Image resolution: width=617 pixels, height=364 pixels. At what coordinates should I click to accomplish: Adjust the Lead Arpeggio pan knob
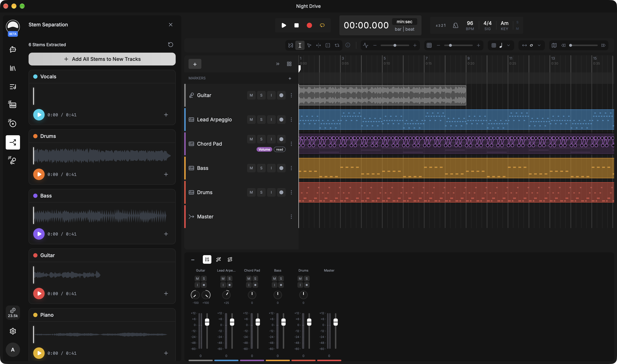226,295
